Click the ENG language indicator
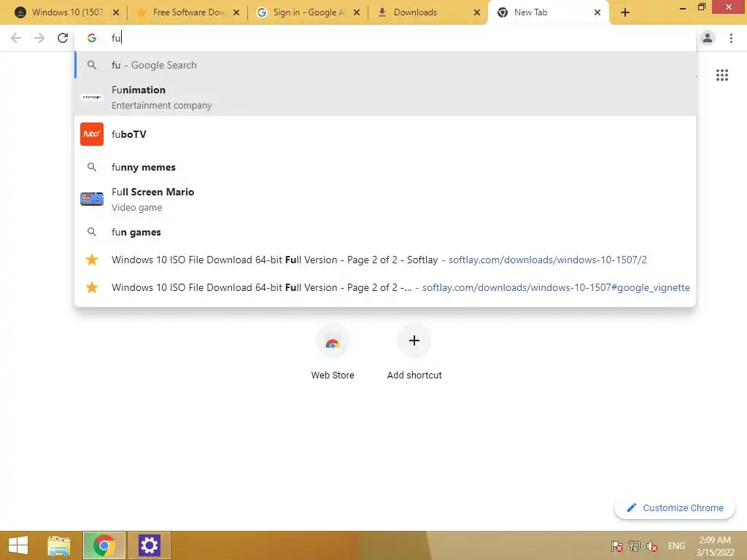 point(676,546)
